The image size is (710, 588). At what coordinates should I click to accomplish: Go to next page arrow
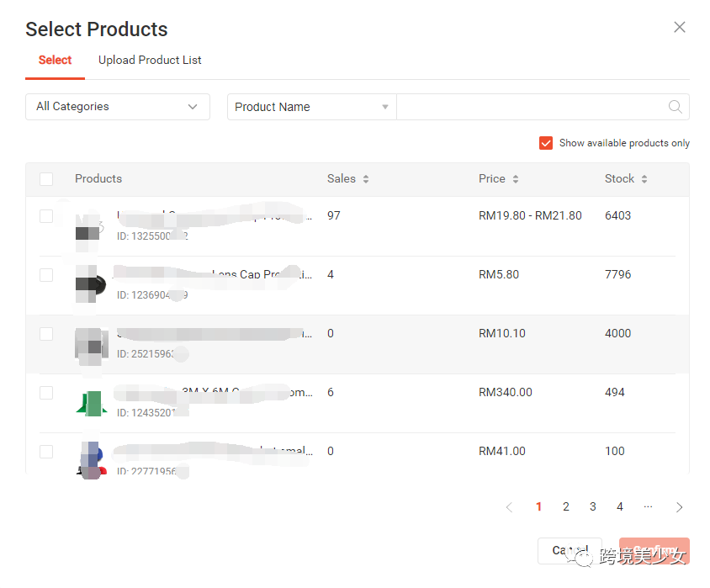[680, 507]
